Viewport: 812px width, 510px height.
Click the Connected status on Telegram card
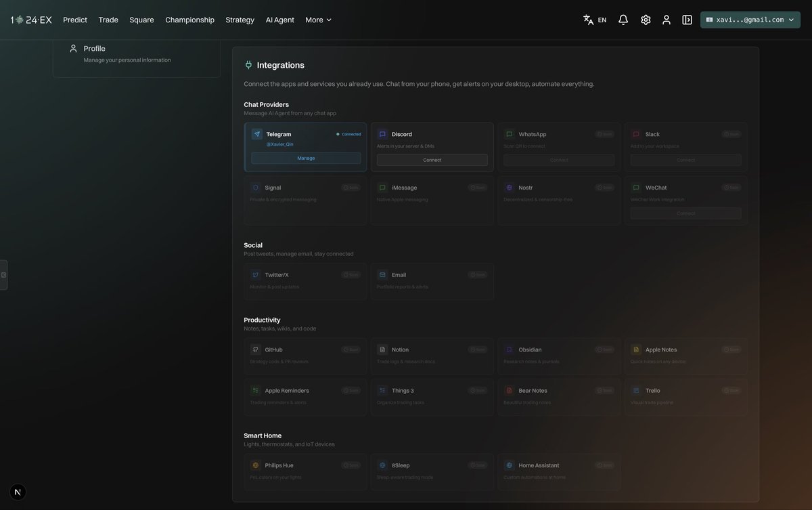point(349,134)
